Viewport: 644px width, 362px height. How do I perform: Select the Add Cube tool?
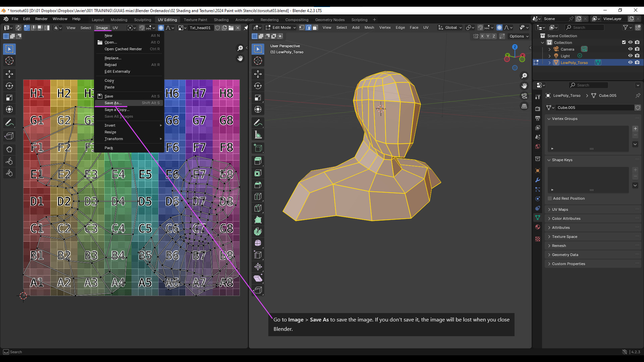tap(258, 148)
